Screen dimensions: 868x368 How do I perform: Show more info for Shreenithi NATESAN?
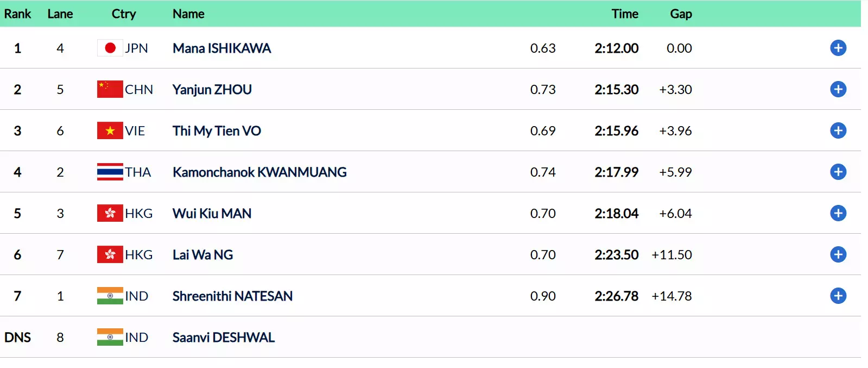838,296
